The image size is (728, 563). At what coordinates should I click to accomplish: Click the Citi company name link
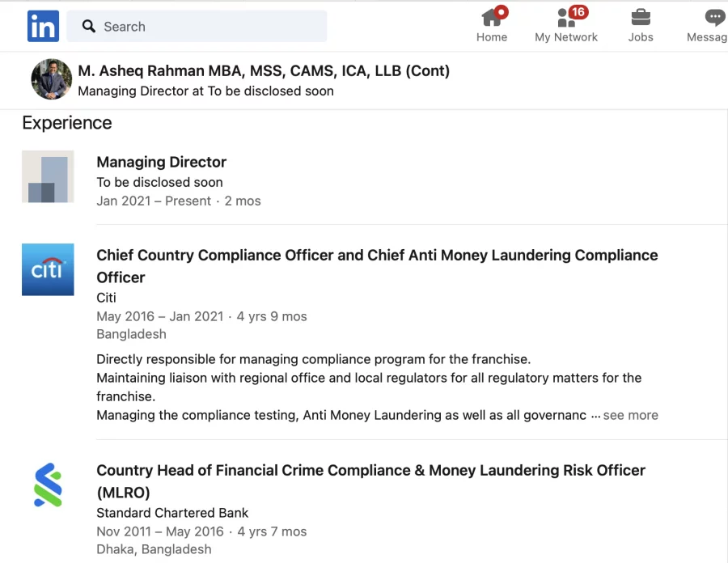tap(106, 298)
